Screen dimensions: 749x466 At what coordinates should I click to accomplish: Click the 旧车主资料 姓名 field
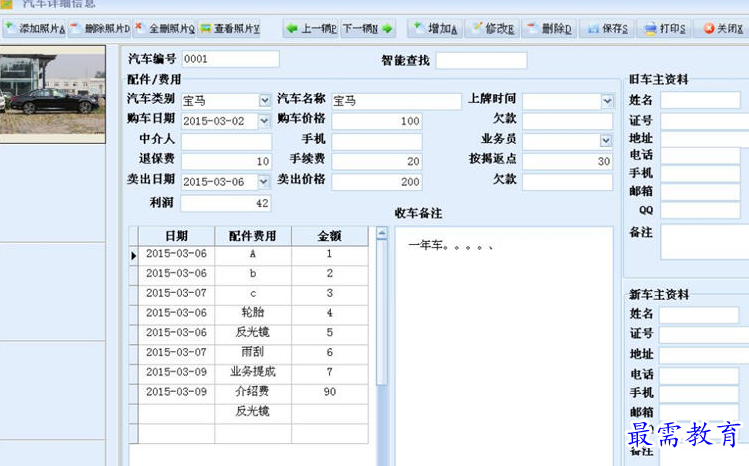700,100
